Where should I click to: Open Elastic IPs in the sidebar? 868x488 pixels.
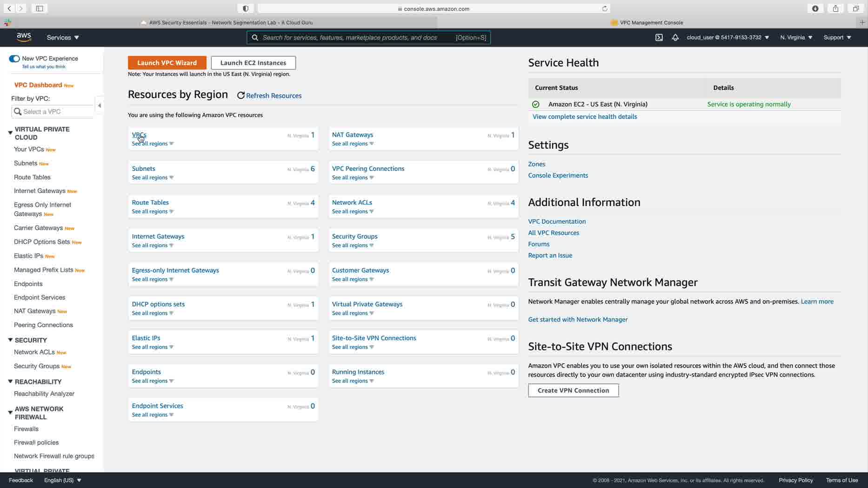tap(28, 256)
